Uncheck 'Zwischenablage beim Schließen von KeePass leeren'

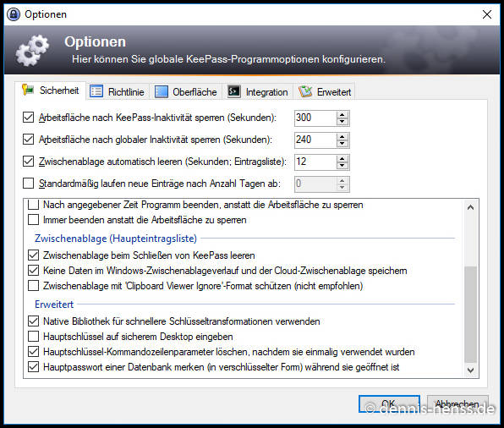[34, 255]
